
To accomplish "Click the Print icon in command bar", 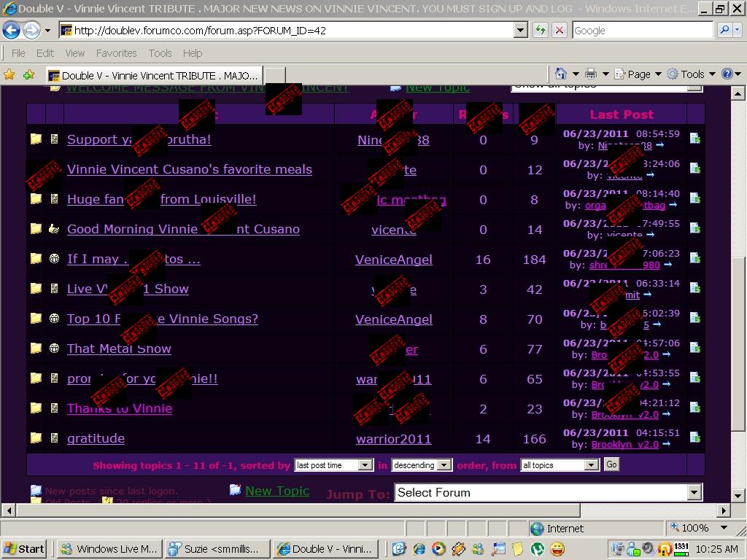I will click(x=591, y=74).
